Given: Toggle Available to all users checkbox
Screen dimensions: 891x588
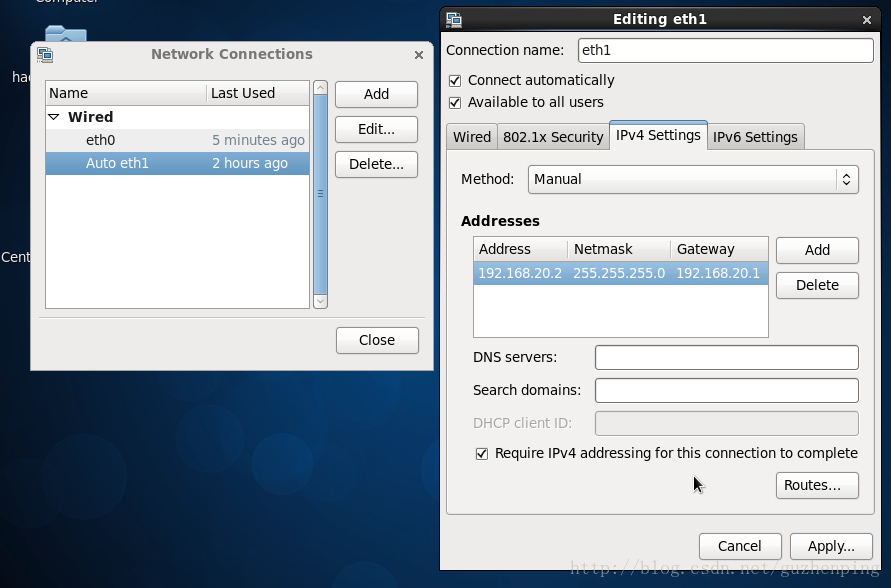Looking at the screenshot, I should tap(455, 103).
